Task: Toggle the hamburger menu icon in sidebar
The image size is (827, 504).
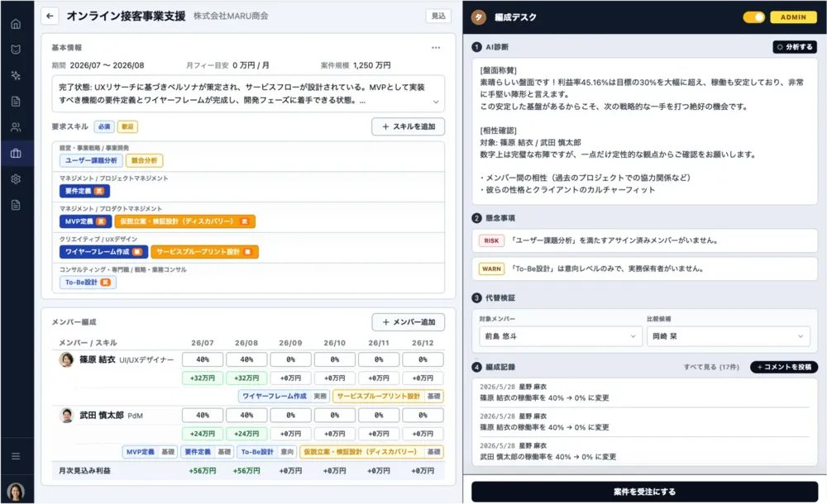Action: 16,456
